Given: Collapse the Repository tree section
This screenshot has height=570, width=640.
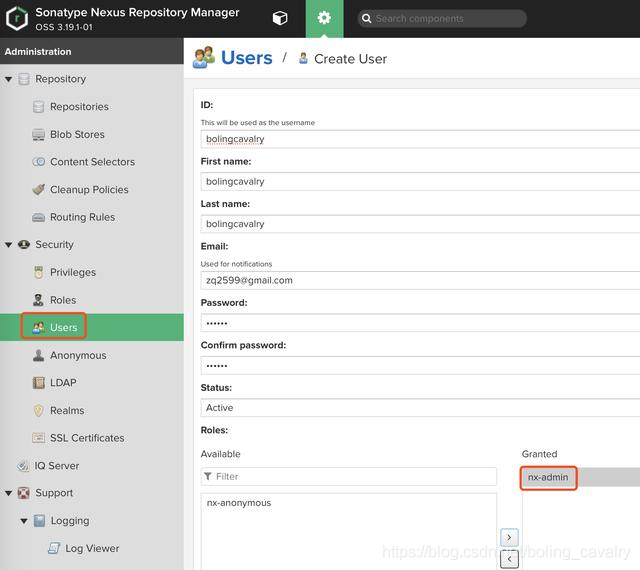Looking at the screenshot, I should pyautogui.click(x=9, y=79).
